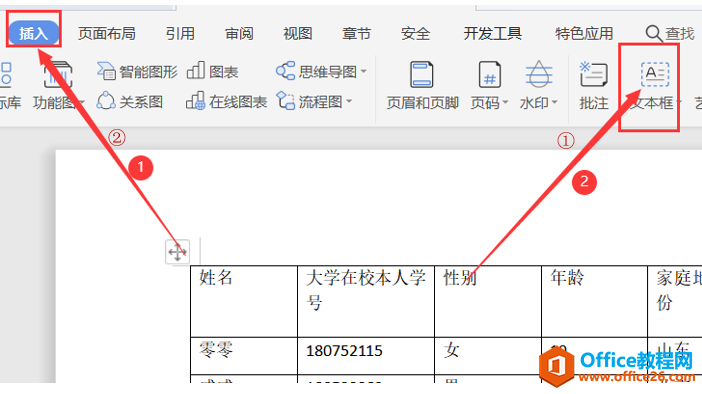The width and height of the screenshot is (702, 394).
Task: Open 页眉和页脚 header and footer
Action: pyautogui.click(x=422, y=86)
